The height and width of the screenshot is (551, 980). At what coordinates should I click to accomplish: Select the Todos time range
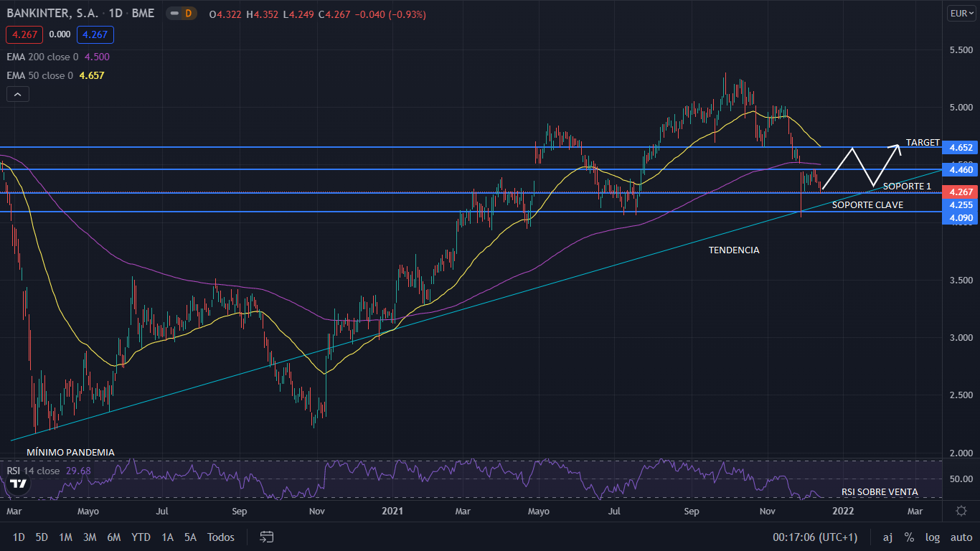[x=220, y=537]
